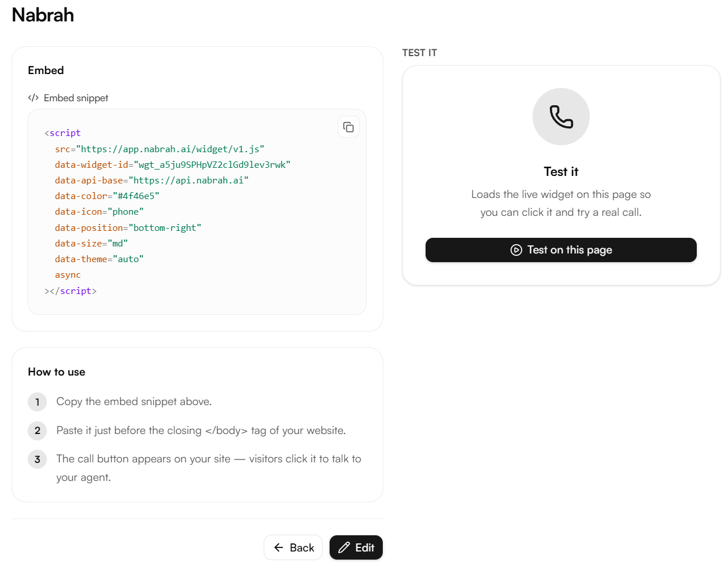Click the TEST IT section label
The height and width of the screenshot is (570, 728).
coord(420,53)
